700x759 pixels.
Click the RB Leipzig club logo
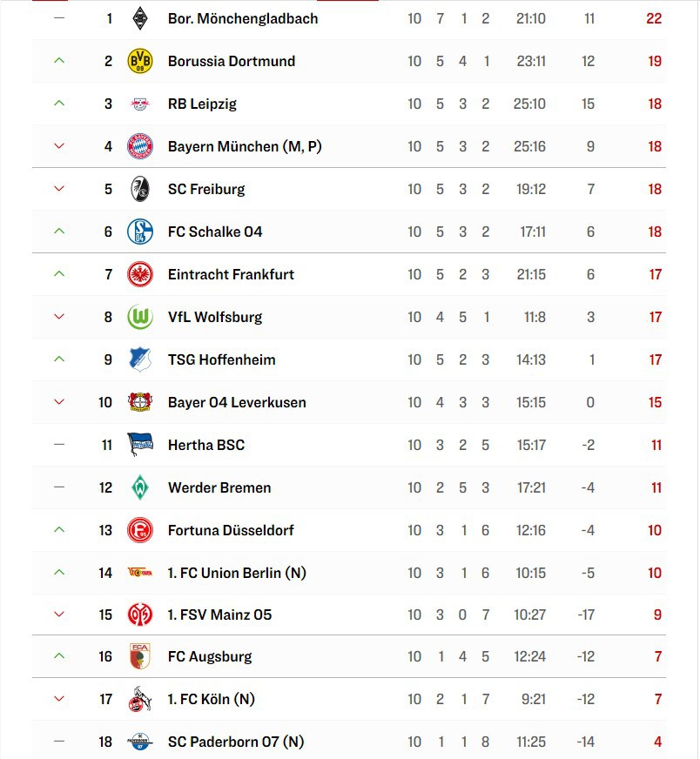139,104
